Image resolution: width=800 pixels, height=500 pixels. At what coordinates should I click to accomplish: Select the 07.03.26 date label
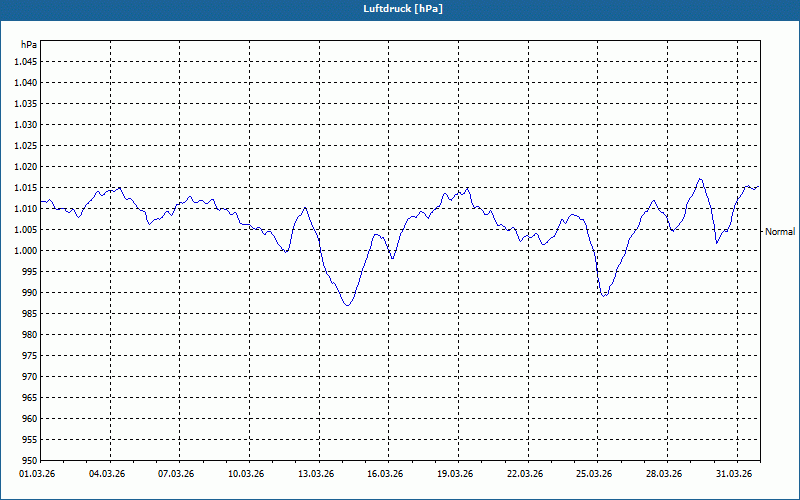tap(176, 474)
